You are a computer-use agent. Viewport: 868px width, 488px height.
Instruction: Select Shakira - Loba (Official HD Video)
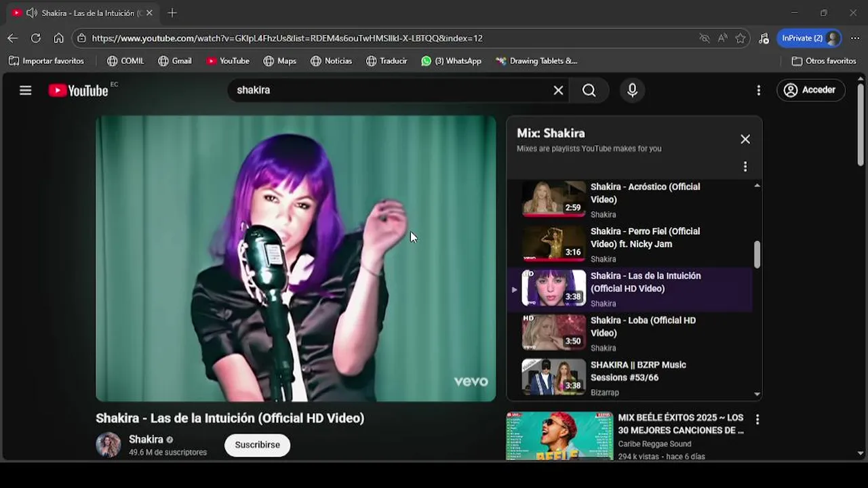pos(629,333)
